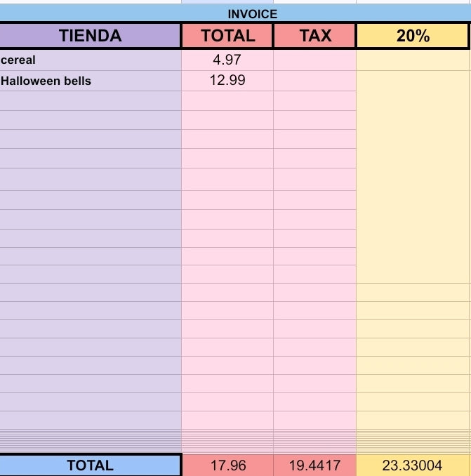Viewport: 471px width, 476px height.
Task: Select the 20% header cell
Action: click(x=413, y=36)
